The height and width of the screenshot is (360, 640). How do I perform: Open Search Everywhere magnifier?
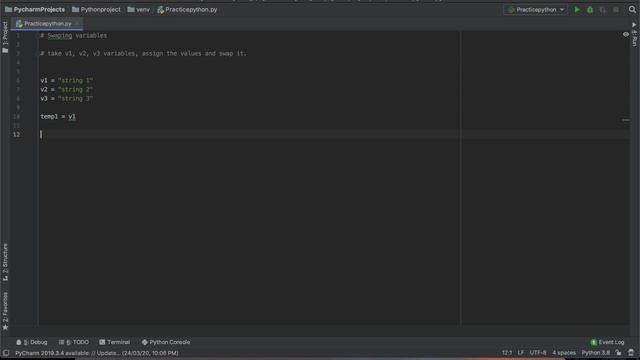pos(632,9)
